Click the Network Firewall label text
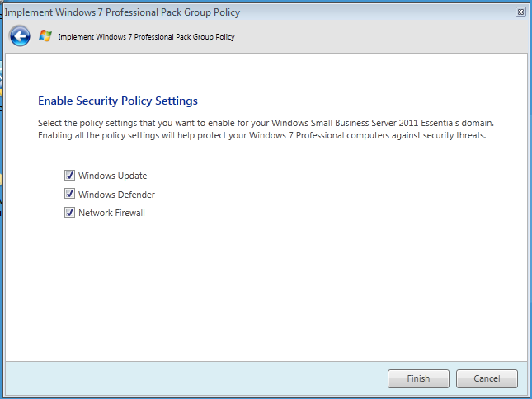This screenshot has width=532, height=399. (x=111, y=213)
